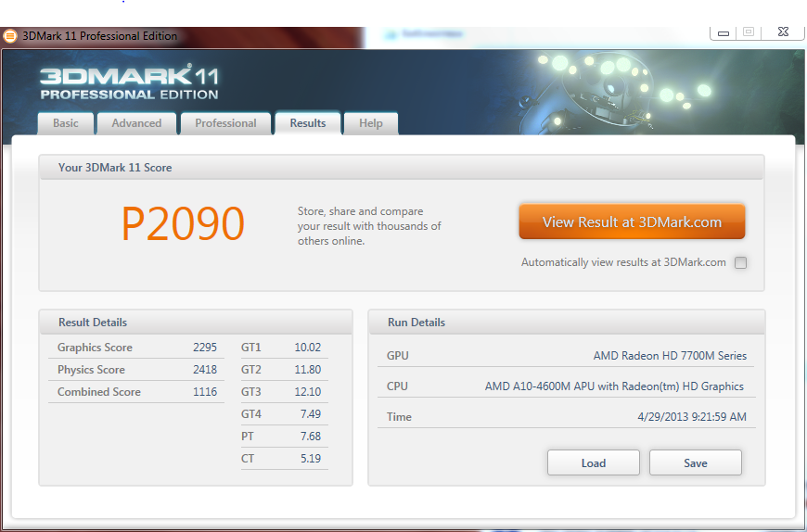Click CPU name AMD A10-4600M APU
The image size is (807, 532).
coord(614,386)
